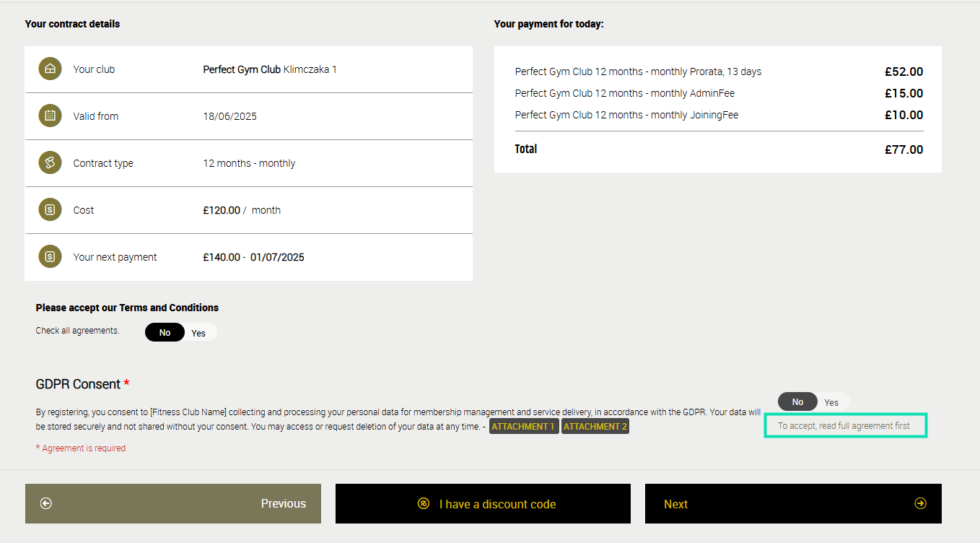Set Check all agreements to No
Viewport: 980px width, 543px height.
click(x=165, y=333)
